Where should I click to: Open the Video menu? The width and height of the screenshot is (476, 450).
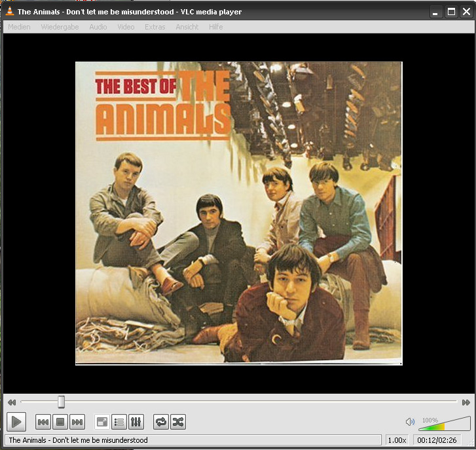[x=126, y=27]
